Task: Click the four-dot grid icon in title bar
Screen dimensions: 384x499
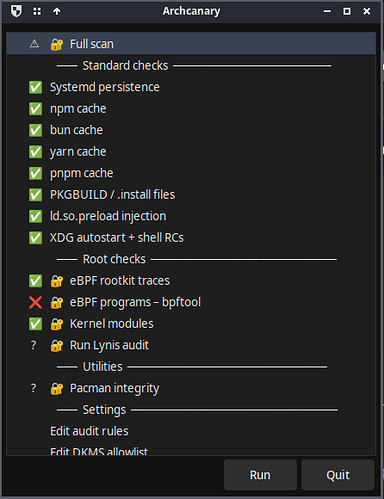Action: click(37, 12)
